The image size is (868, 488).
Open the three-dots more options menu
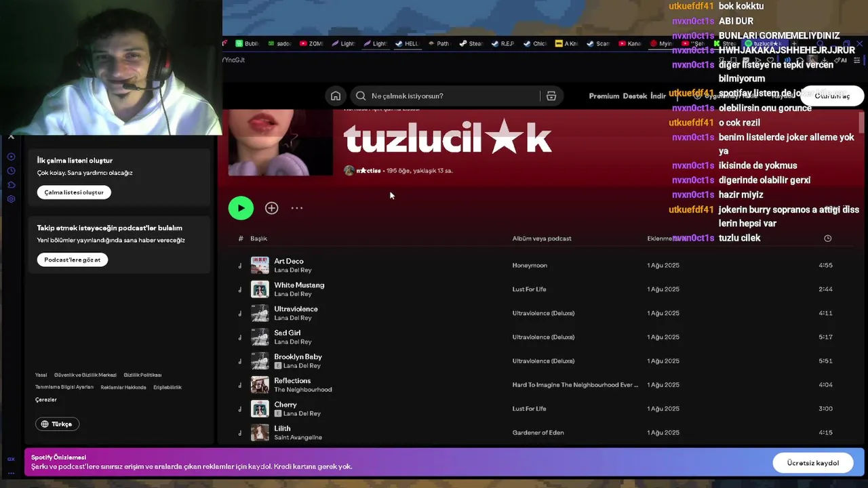coord(297,208)
